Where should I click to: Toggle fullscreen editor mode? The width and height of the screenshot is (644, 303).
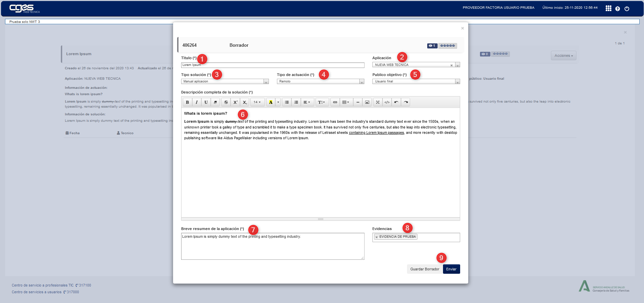[378, 102]
